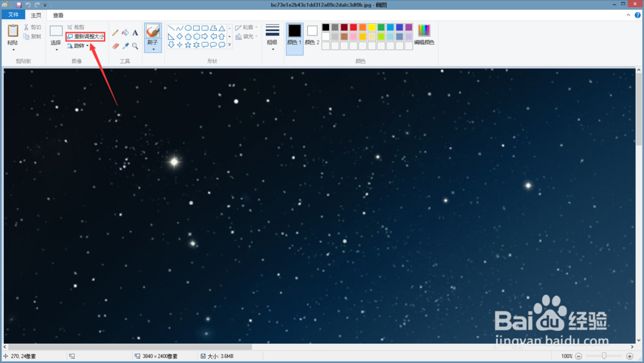This screenshot has height=363, width=644.
Task: Pick the six-point star shape
Action: [196, 44]
